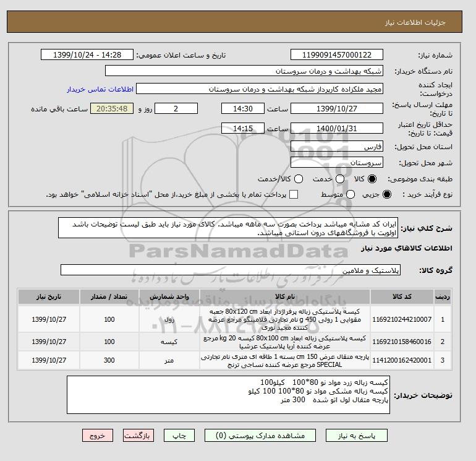476x461 pixels.
Task: Click the اطلاعات کالاهای مورد نیاز heading
Action: (407, 248)
